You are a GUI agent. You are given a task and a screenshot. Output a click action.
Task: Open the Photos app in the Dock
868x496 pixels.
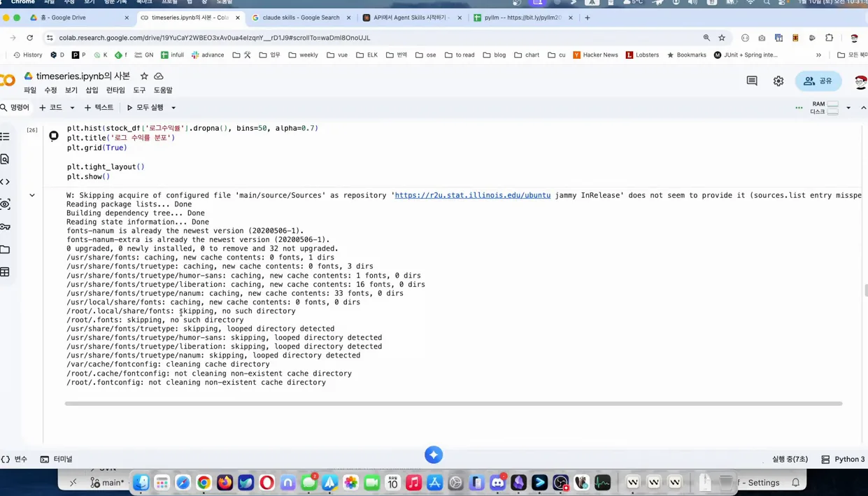point(351,482)
